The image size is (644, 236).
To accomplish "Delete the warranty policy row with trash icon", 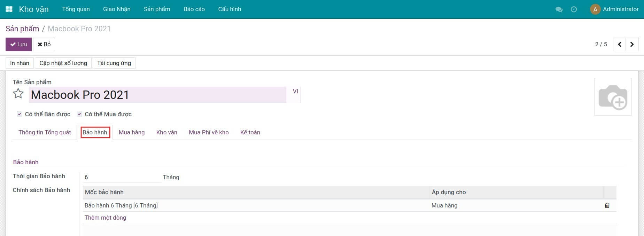I will coord(607,205).
